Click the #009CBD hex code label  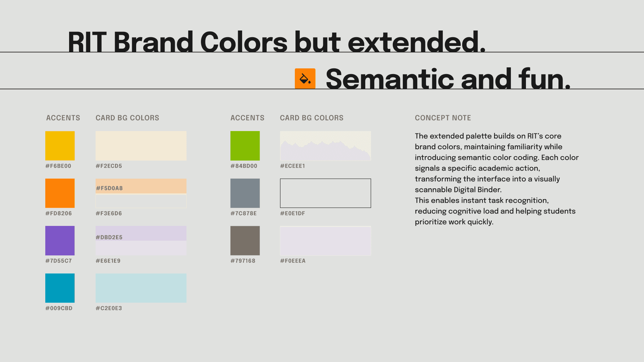[59, 308]
